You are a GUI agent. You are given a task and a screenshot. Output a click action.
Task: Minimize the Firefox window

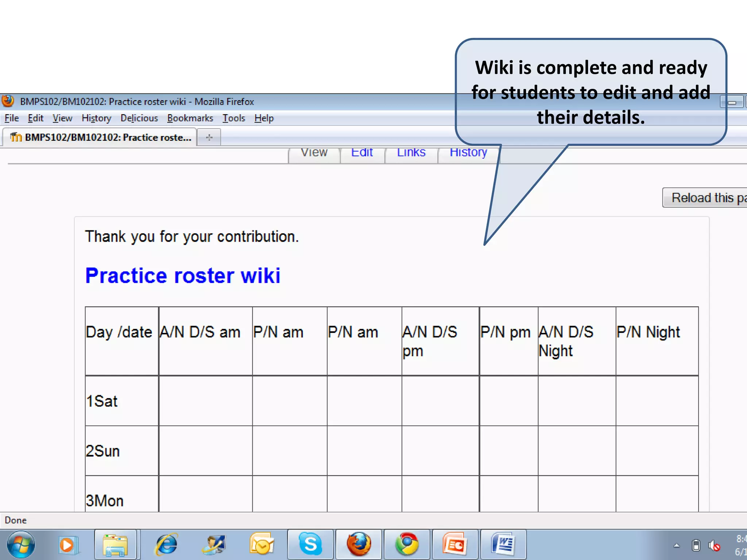[732, 102]
